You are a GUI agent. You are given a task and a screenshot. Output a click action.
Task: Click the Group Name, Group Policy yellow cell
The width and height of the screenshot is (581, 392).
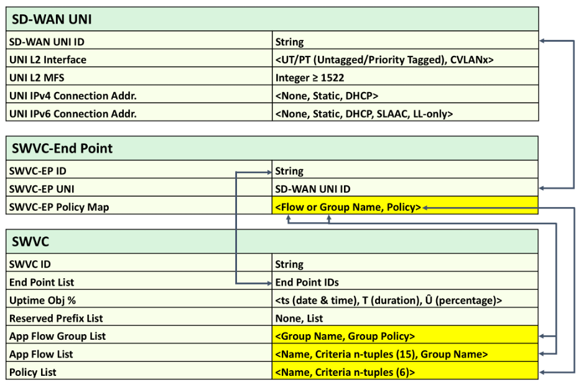click(404, 335)
